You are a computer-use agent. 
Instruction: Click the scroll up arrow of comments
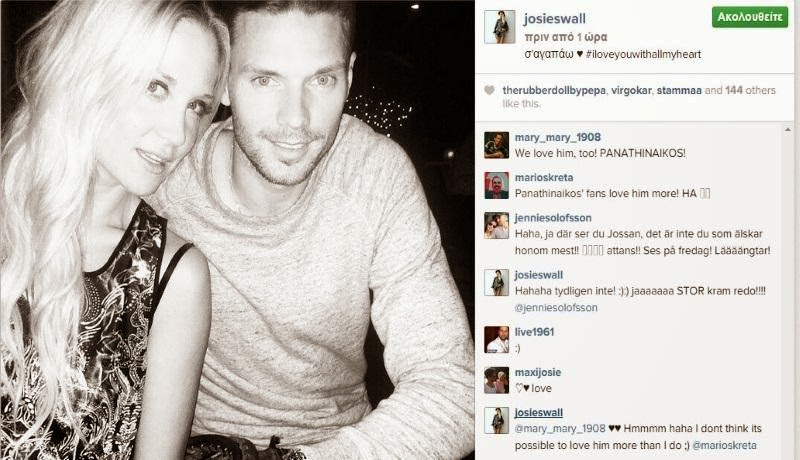(x=787, y=130)
